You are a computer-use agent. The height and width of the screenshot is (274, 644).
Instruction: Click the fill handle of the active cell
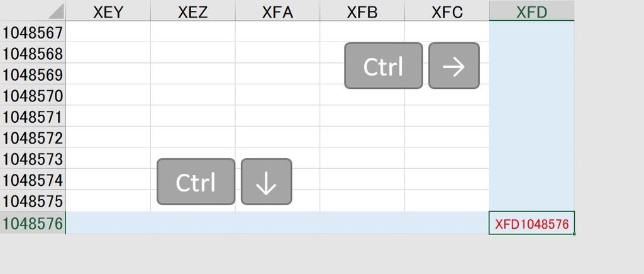tap(574, 234)
